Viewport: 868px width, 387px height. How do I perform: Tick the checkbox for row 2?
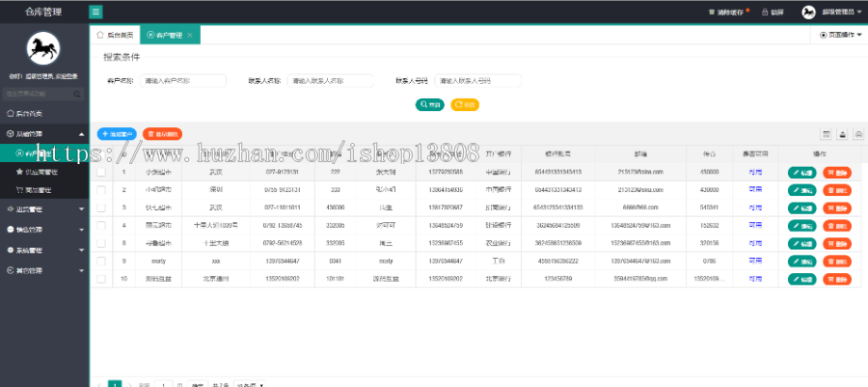point(100,190)
